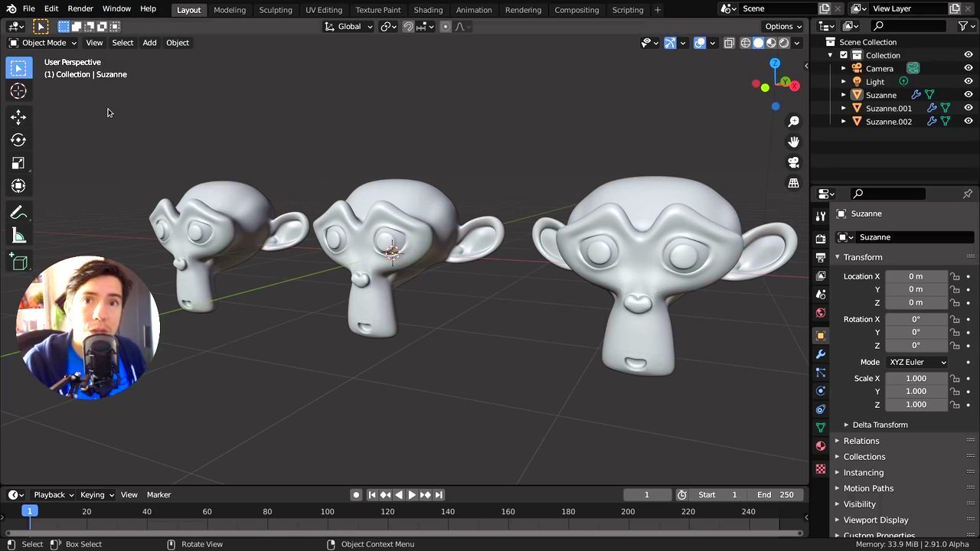Click the 3D Cursor tool
Image resolution: width=980 pixels, height=551 pixels.
[x=18, y=91]
